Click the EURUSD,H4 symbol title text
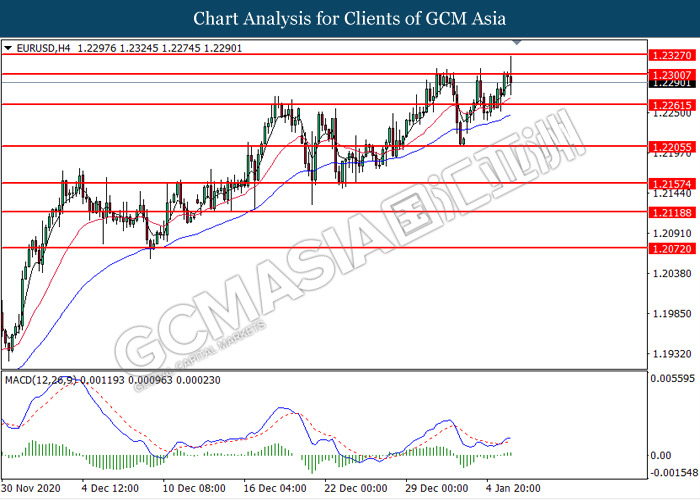This screenshot has height=500, width=700. [43, 48]
